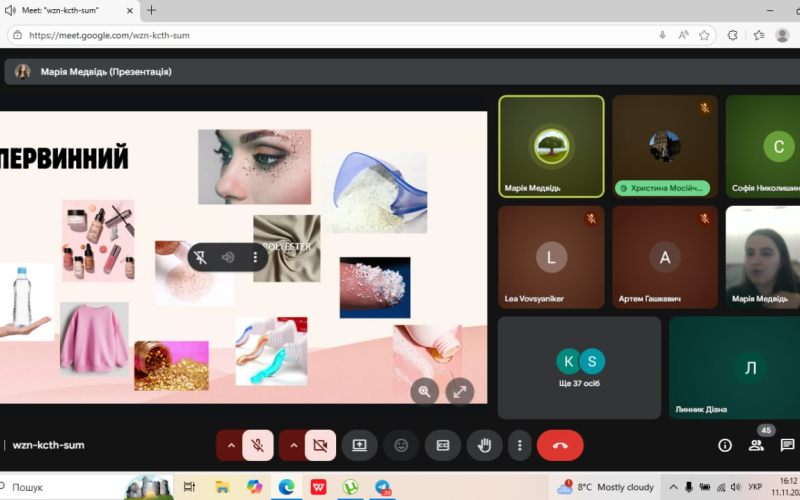
Task: Open the emoji reactions panel
Action: pos(402,445)
